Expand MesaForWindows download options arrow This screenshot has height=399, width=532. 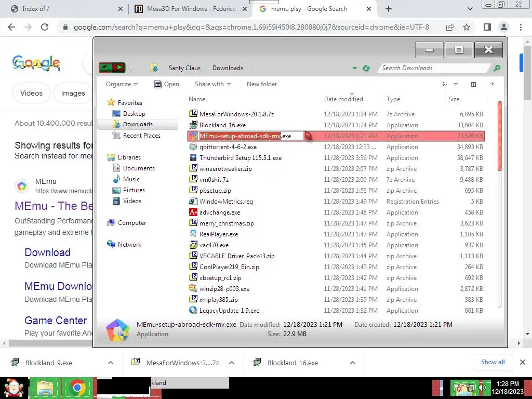232,363
